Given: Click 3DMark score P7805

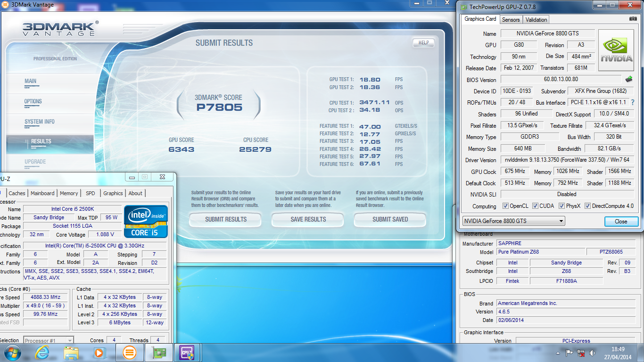Looking at the screenshot, I should [219, 107].
